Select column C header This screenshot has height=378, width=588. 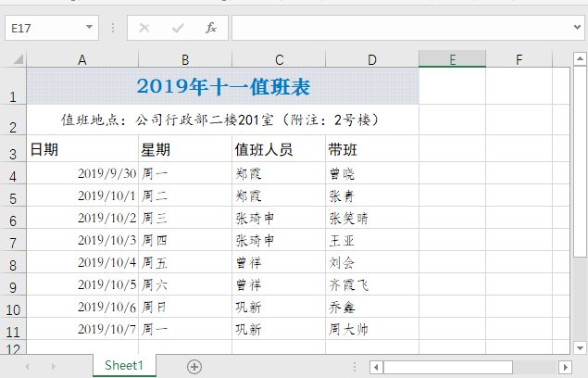279,59
